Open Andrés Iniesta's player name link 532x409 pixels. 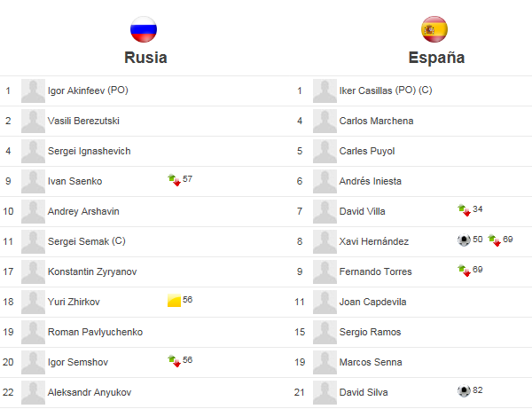coord(370,181)
